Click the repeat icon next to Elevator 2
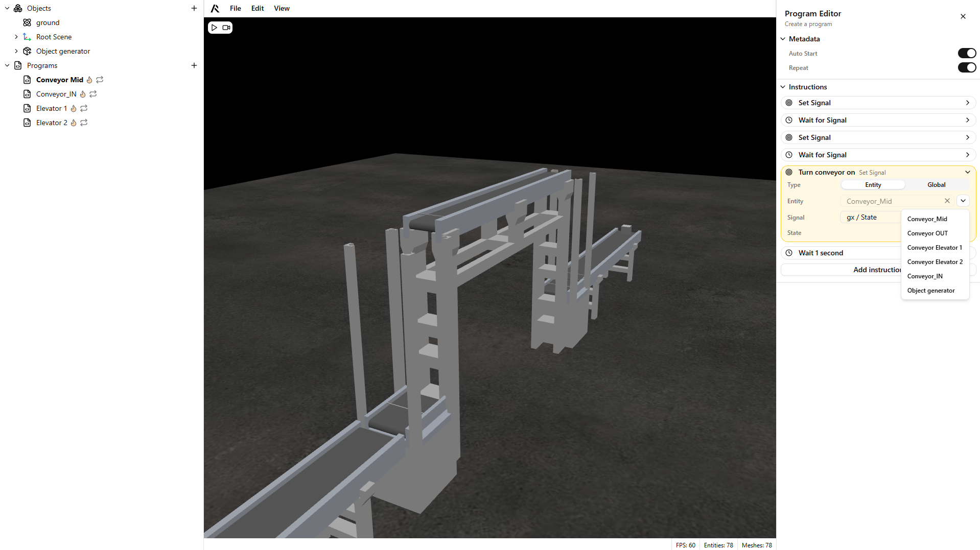 coord(84,123)
